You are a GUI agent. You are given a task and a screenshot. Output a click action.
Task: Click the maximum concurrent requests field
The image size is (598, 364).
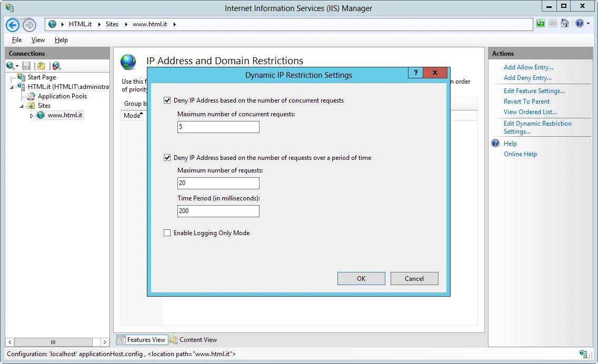click(x=218, y=127)
